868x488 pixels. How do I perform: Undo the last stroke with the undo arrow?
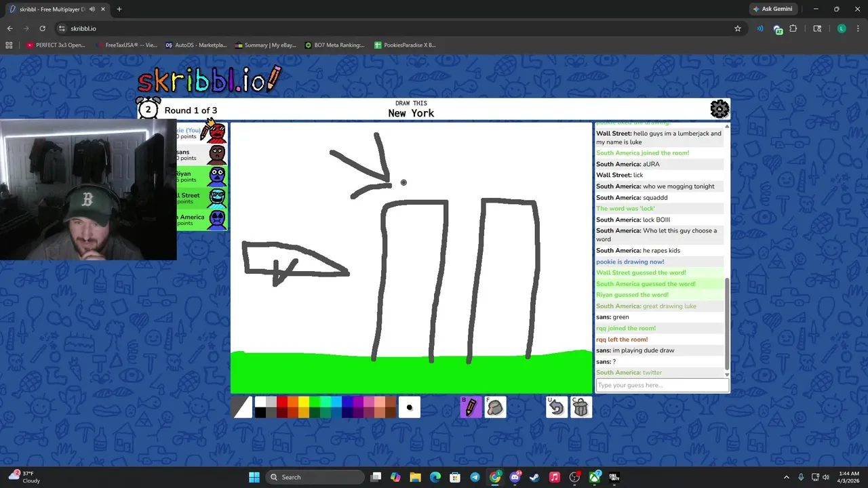(x=556, y=407)
